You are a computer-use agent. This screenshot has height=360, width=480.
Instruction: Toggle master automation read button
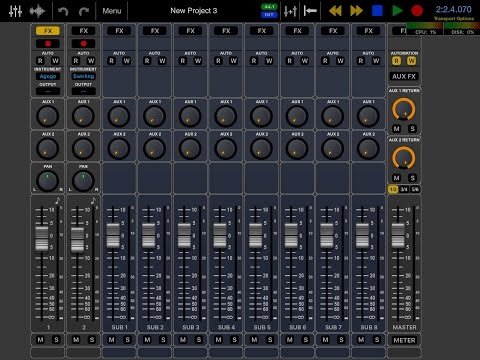(396, 61)
